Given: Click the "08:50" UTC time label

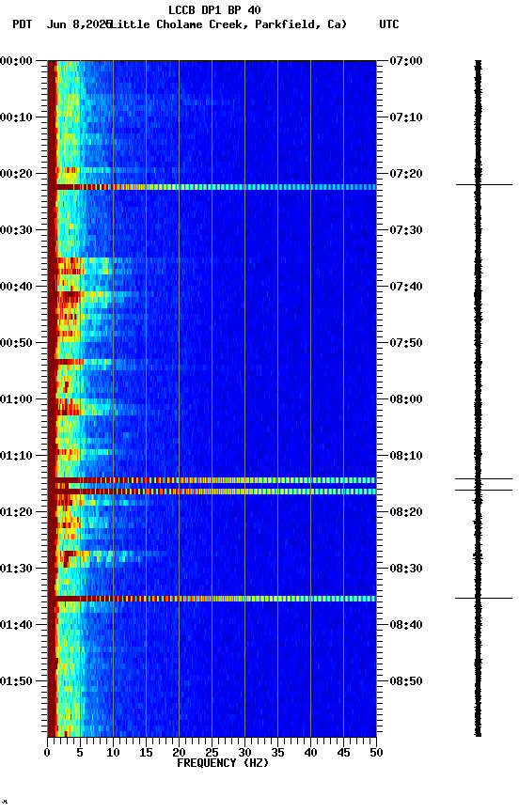Looking at the screenshot, I should [x=406, y=681].
